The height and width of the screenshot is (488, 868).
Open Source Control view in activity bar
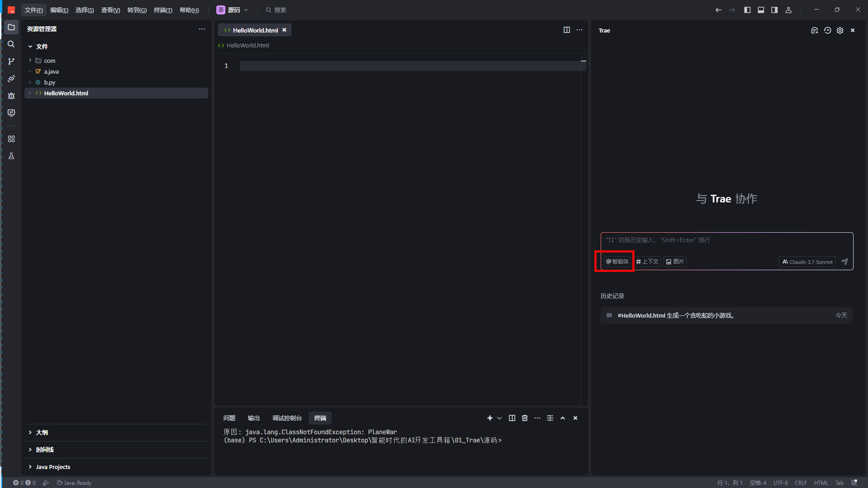(11, 61)
